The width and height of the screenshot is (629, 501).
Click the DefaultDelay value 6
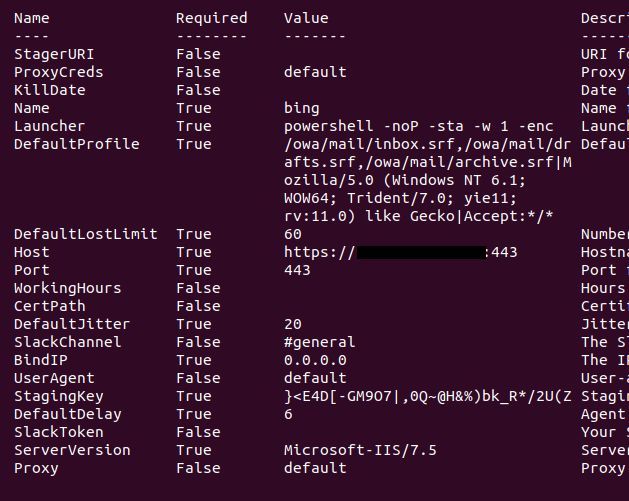[288, 414]
